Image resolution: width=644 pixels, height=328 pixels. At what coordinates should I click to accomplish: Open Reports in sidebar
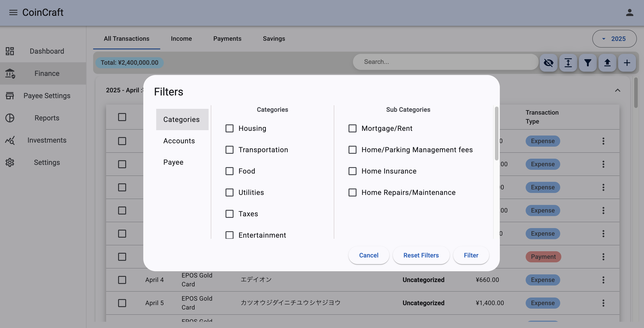click(x=43, y=118)
